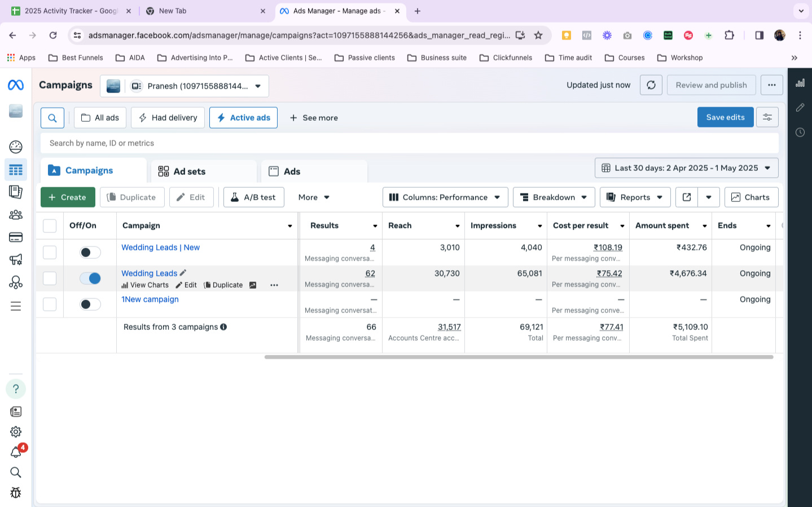
Task: Open the audiences people icon
Action: (16, 215)
